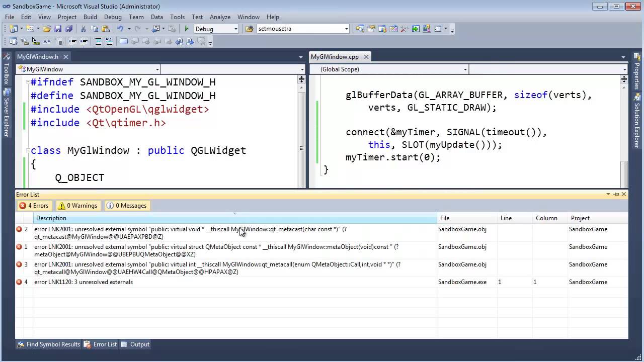Viewport: 644px width, 362px height.
Task: Open the Tools menu
Action: (x=177, y=17)
